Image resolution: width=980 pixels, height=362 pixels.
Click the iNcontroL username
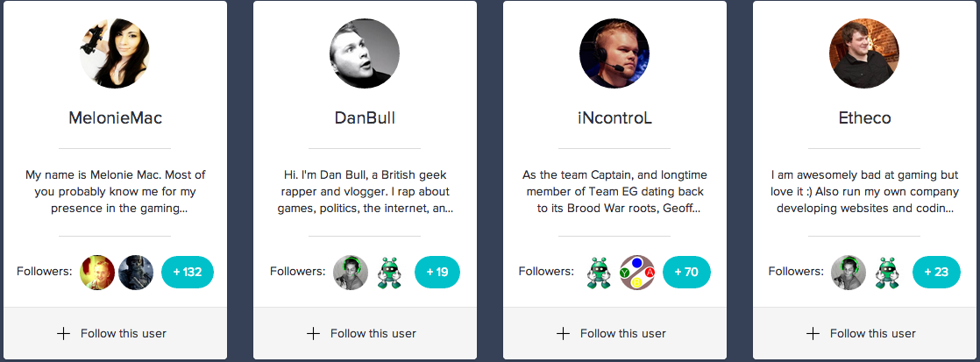coord(614,117)
